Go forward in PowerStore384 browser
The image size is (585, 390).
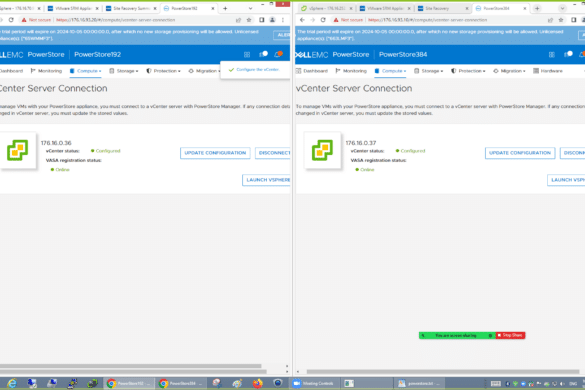pos(313,20)
